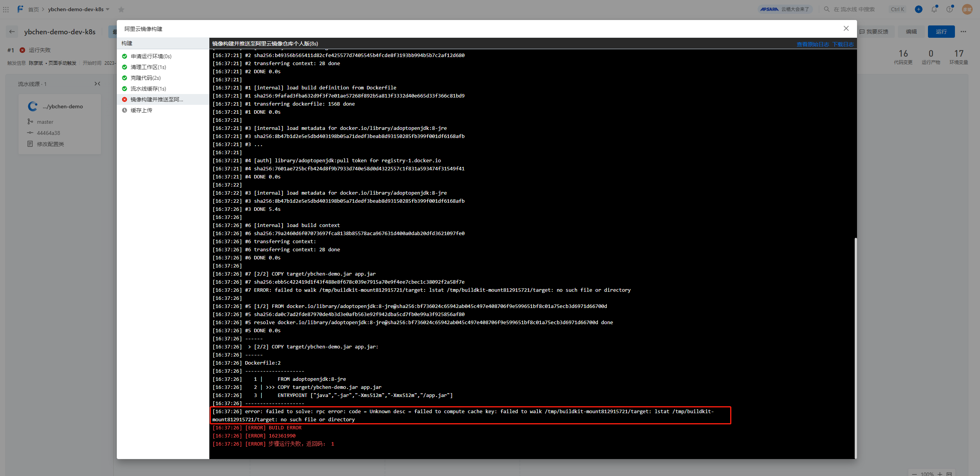980x476 pixels.
Task: Click the 16 代码变更 counter
Action: click(x=903, y=57)
